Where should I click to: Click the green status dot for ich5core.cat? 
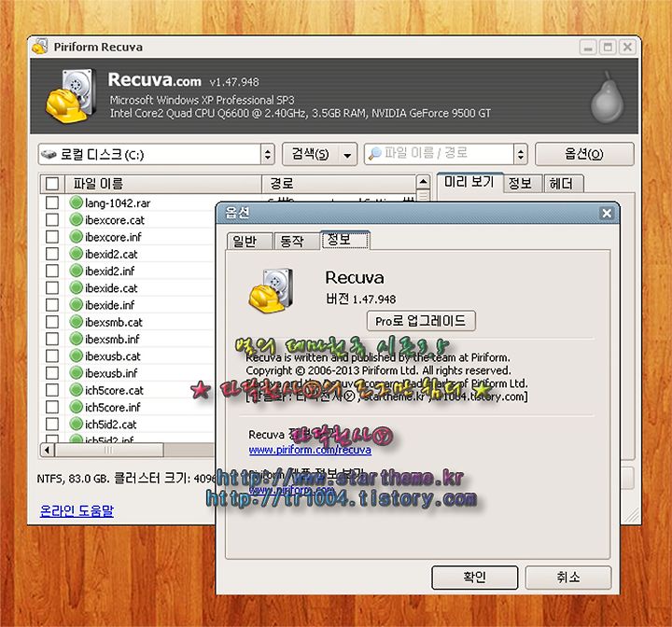[76, 390]
